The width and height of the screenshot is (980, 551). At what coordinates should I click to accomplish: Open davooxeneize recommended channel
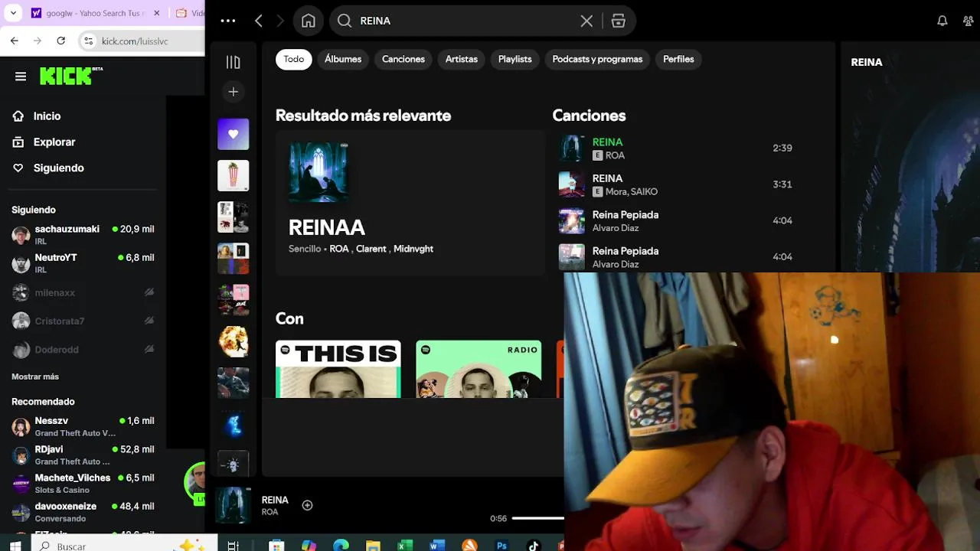[x=83, y=512]
